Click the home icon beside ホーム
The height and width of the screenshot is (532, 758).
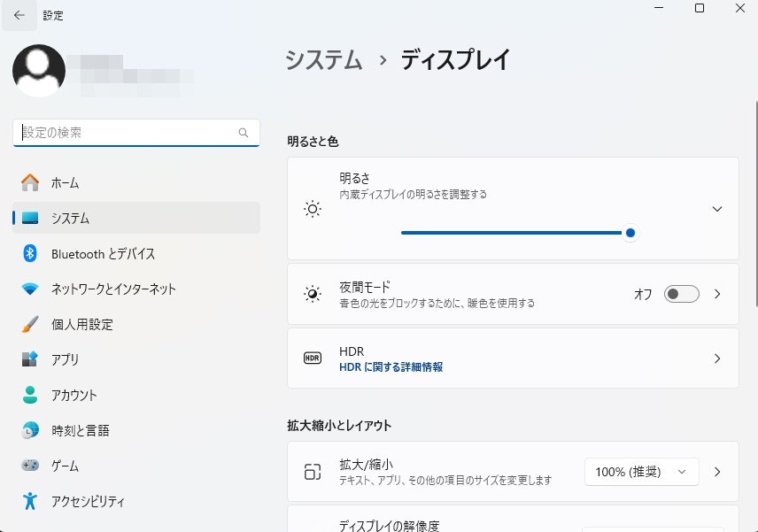30,182
